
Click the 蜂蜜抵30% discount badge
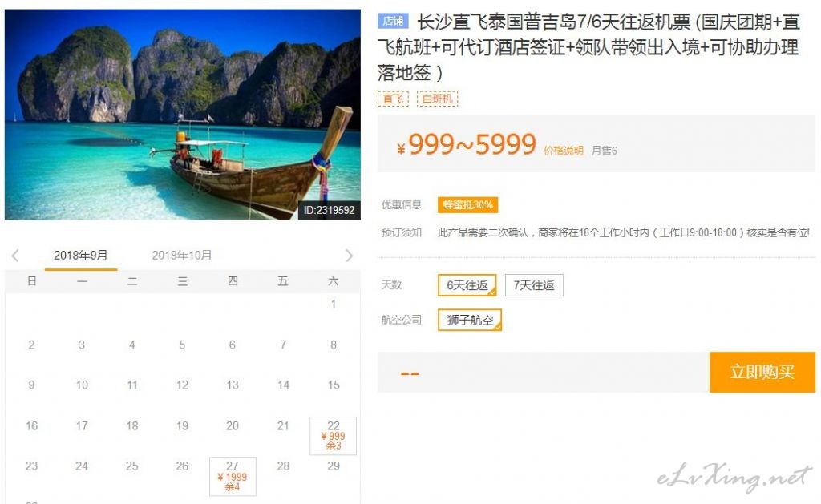coord(467,204)
